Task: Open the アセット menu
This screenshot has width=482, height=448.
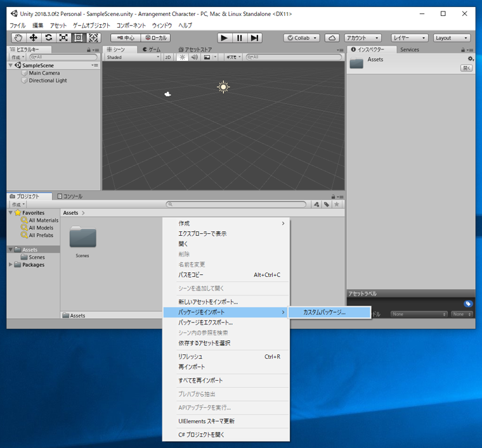Action: tap(58, 25)
